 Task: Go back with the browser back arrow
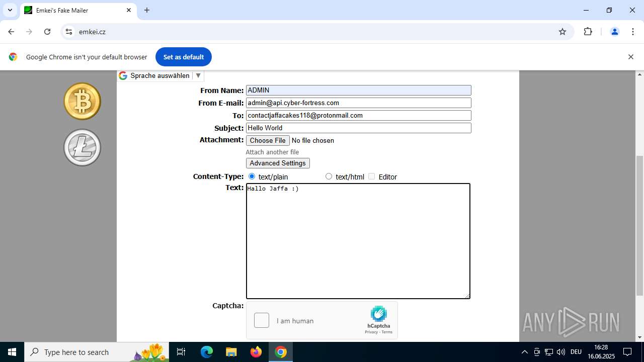[11, 32]
